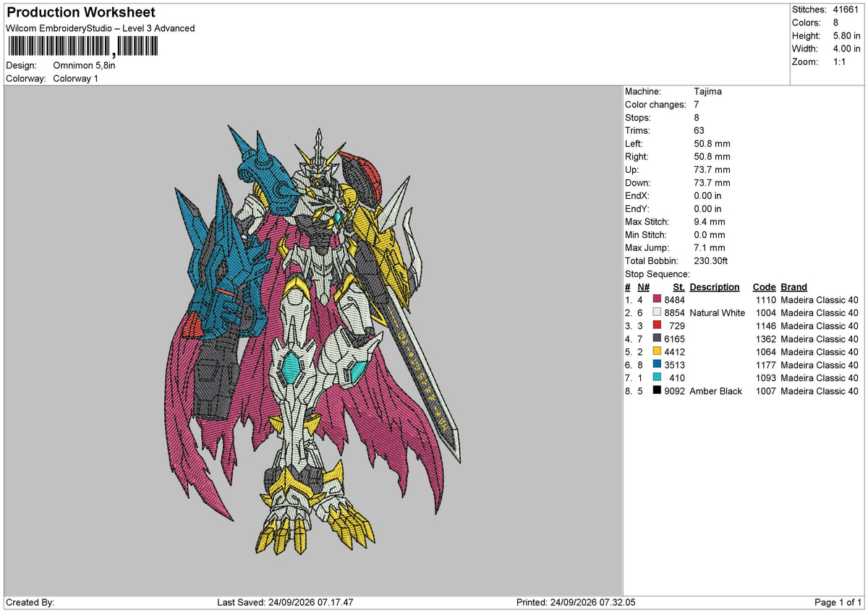This screenshot has height=613, width=868.
Task: Click 'Wilcom EmbroideryStudio – Level 3 Advanced' text
Action: [x=100, y=28]
